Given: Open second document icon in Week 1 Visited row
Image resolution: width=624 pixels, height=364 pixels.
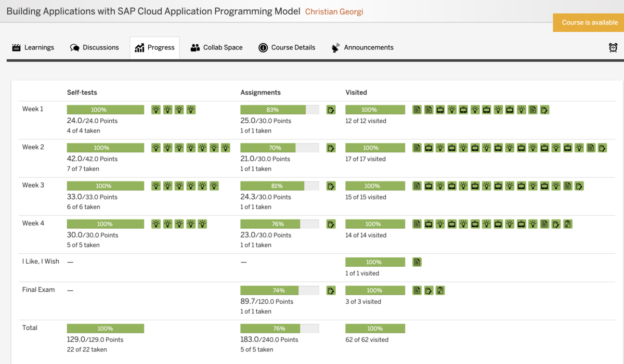Looking at the screenshot, I should [428, 110].
